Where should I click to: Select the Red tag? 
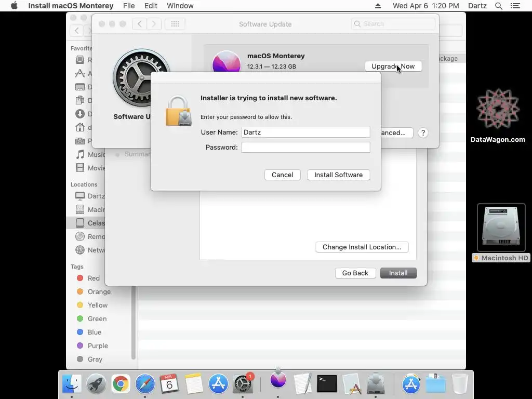tap(88, 278)
